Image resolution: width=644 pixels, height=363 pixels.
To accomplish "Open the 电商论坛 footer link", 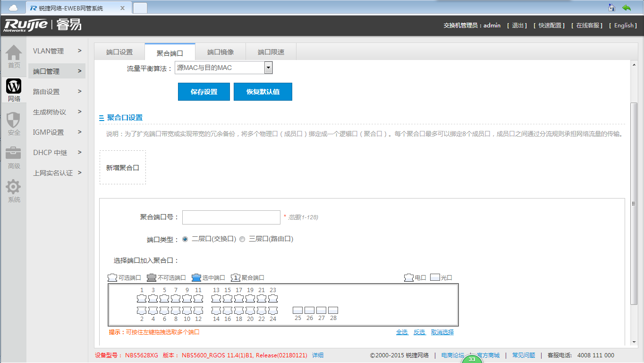I will 453,355.
